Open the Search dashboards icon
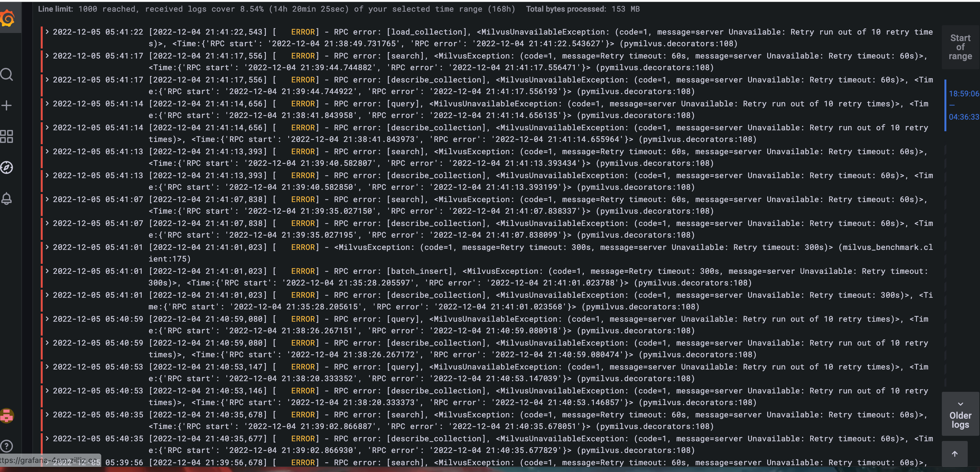 click(7, 75)
